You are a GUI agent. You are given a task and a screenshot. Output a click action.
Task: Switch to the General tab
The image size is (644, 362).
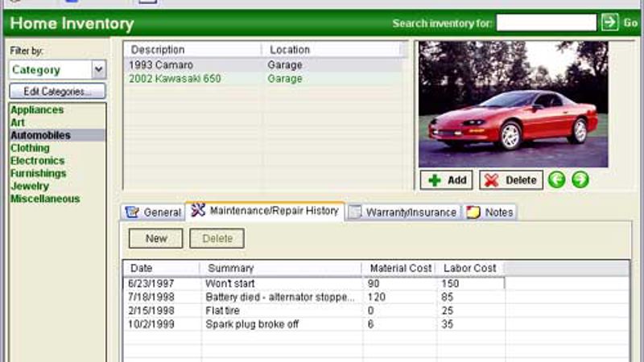(153, 212)
